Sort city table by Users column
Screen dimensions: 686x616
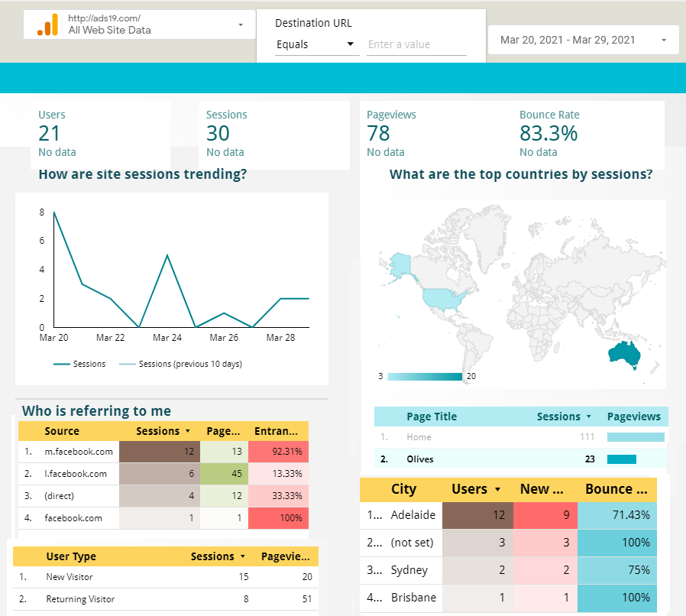coord(474,489)
